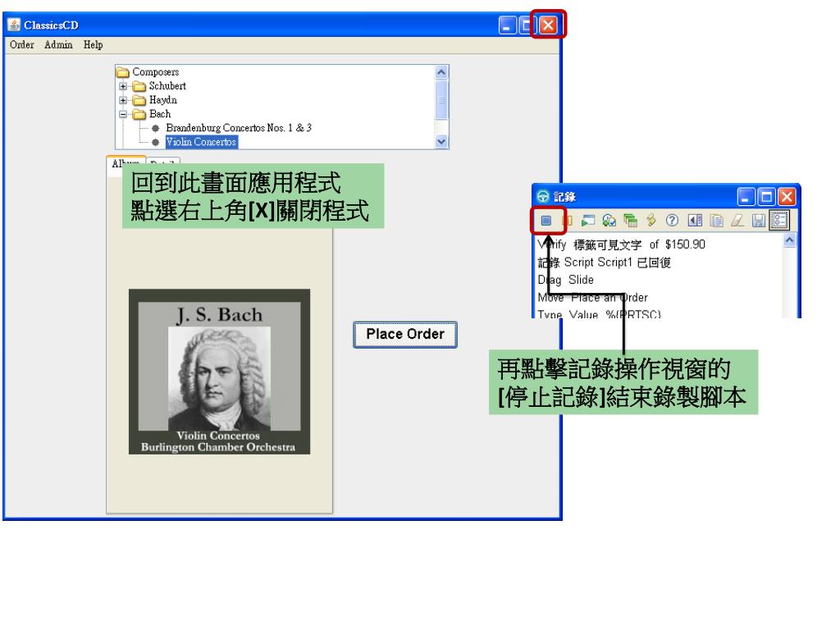
Task: Click composer tree scrollbar up arrow
Action: coord(441,72)
